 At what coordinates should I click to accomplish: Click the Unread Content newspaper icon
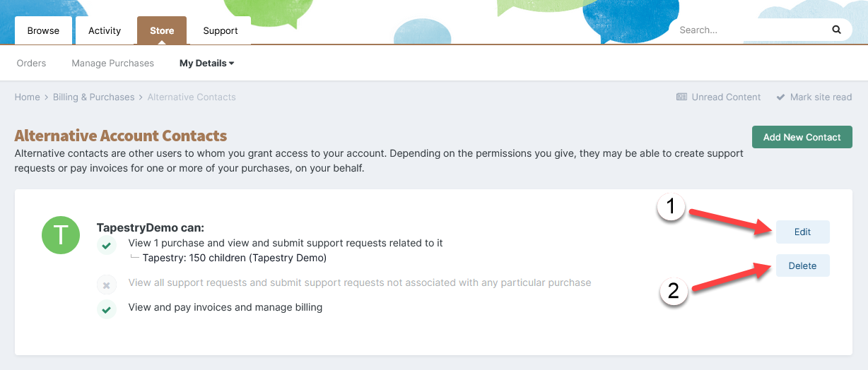click(x=681, y=97)
